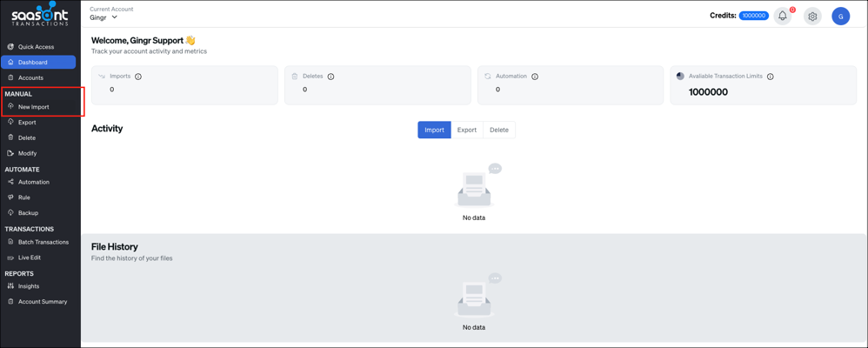The width and height of the screenshot is (868, 348).
Task: Click the Accounts clipboard icon
Action: 10,77
